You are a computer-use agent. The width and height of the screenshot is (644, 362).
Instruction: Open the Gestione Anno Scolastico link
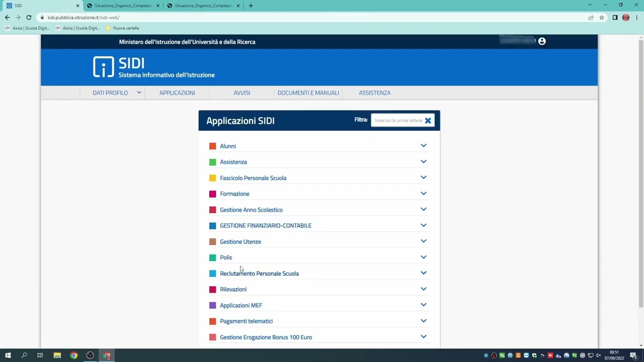pyautogui.click(x=251, y=210)
